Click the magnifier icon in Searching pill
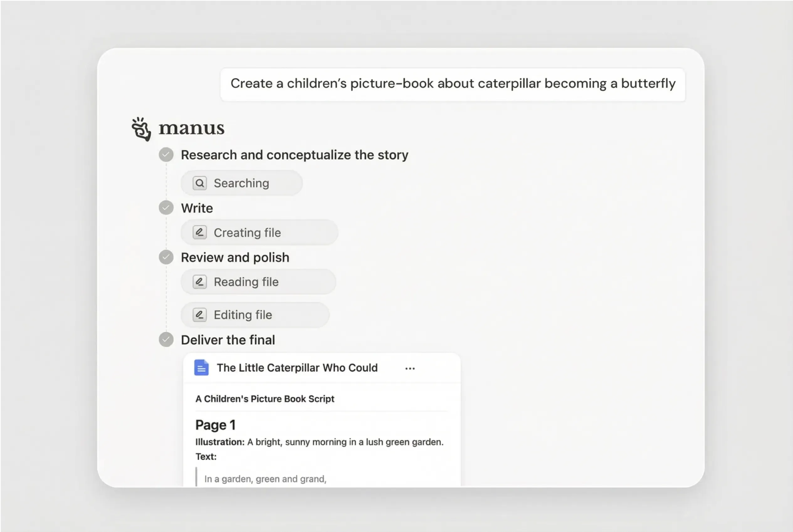Image resolution: width=793 pixels, height=532 pixels. [200, 183]
